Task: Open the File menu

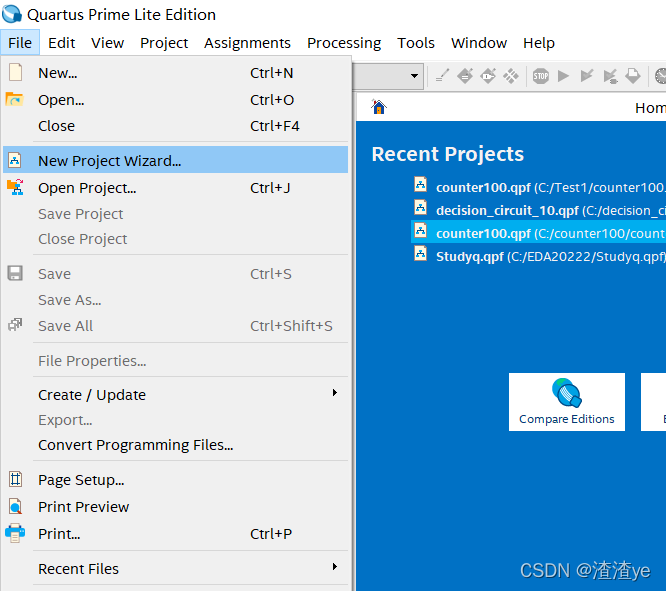Action: [x=20, y=42]
